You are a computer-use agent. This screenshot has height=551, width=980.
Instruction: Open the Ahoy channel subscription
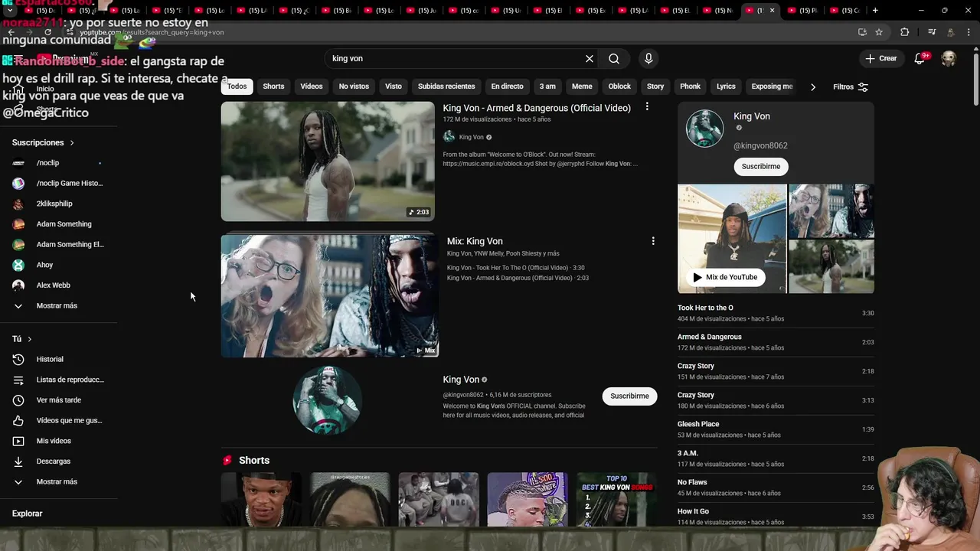(x=58, y=265)
